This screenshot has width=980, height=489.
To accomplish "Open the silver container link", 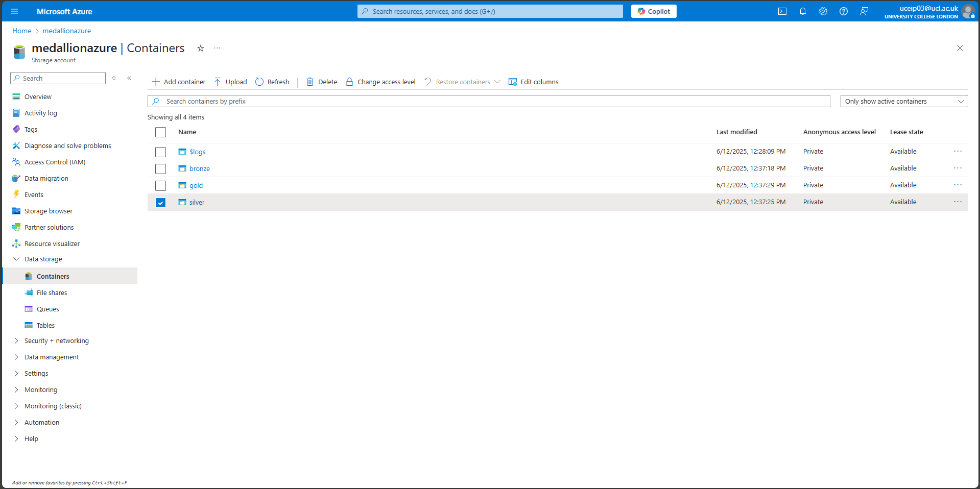I will tap(197, 202).
